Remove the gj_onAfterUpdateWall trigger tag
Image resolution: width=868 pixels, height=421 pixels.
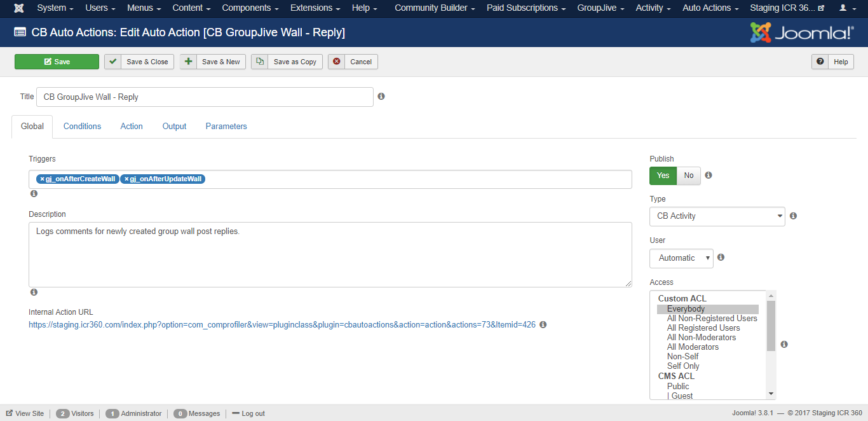click(126, 179)
